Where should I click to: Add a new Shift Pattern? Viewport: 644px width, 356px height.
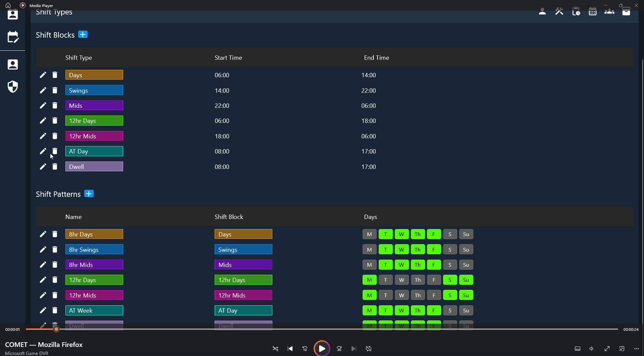point(89,194)
